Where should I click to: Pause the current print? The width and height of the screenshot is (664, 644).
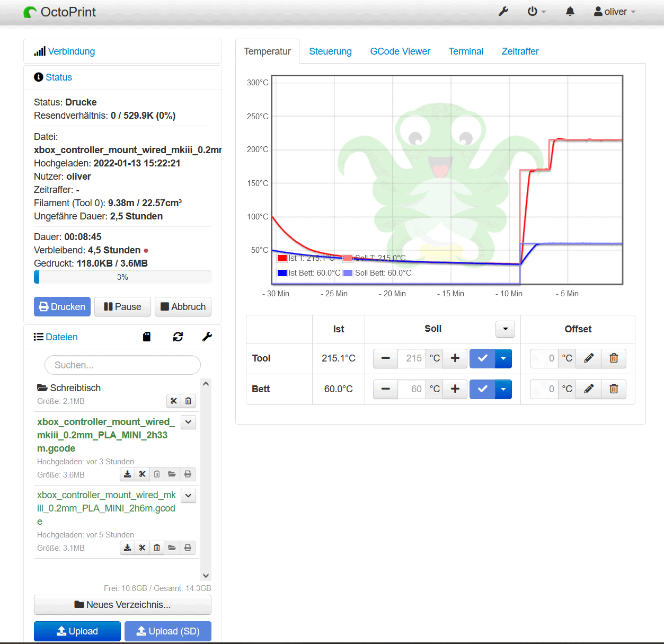click(x=122, y=306)
